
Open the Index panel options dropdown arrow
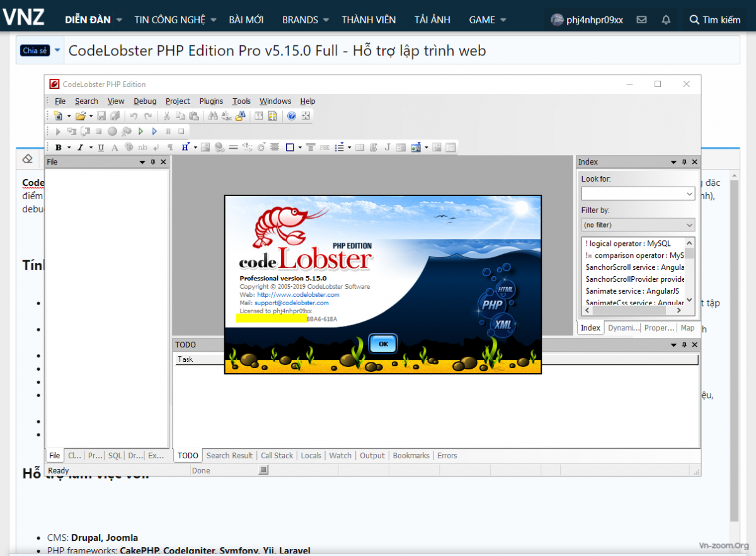(x=673, y=162)
